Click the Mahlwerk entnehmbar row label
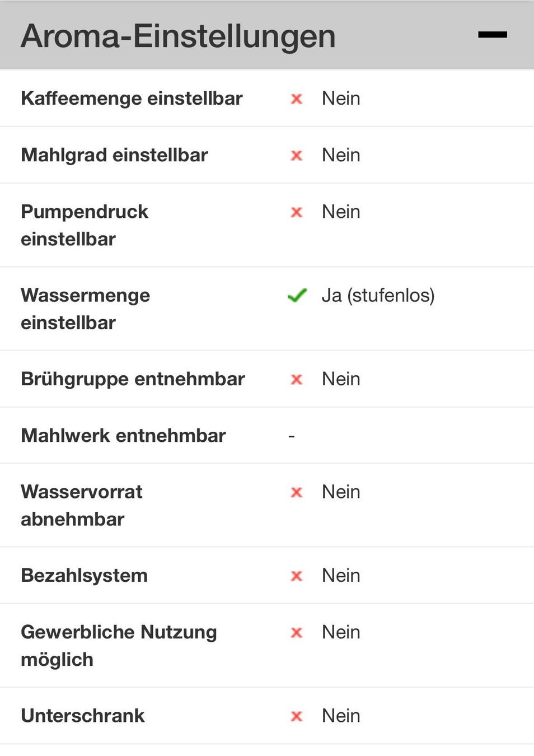 (123, 436)
